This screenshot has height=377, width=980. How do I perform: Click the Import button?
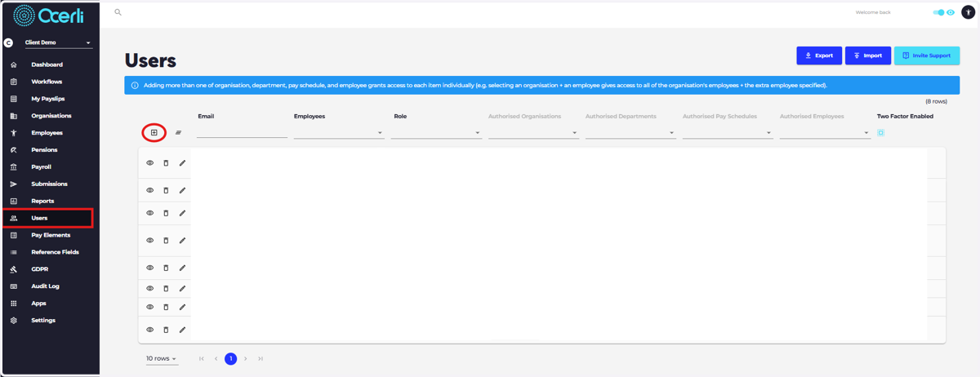pyautogui.click(x=867, y=55)
